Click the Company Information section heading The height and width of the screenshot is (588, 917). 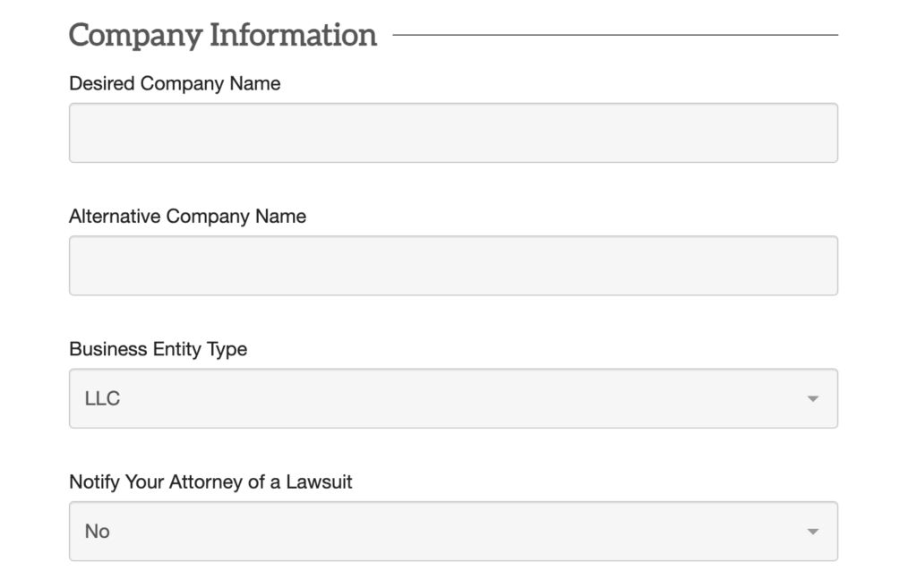223,36
